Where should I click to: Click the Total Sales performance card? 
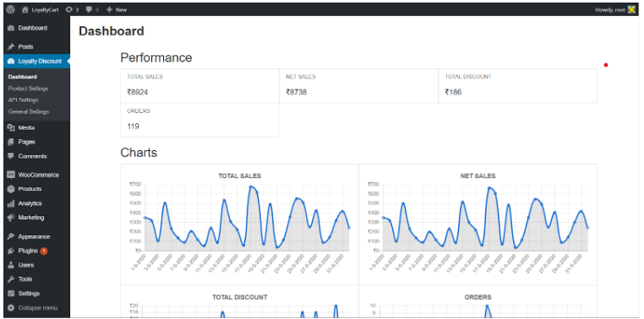pyautogui.click(x=199, y=86)
